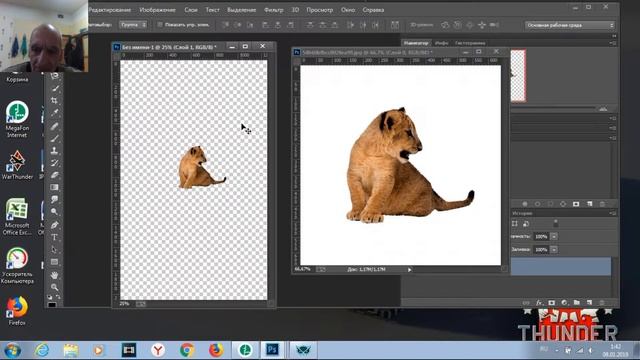This screenshot has width=640, height=360.
Task: Select the Hand tool
Action: coord(54,275)
